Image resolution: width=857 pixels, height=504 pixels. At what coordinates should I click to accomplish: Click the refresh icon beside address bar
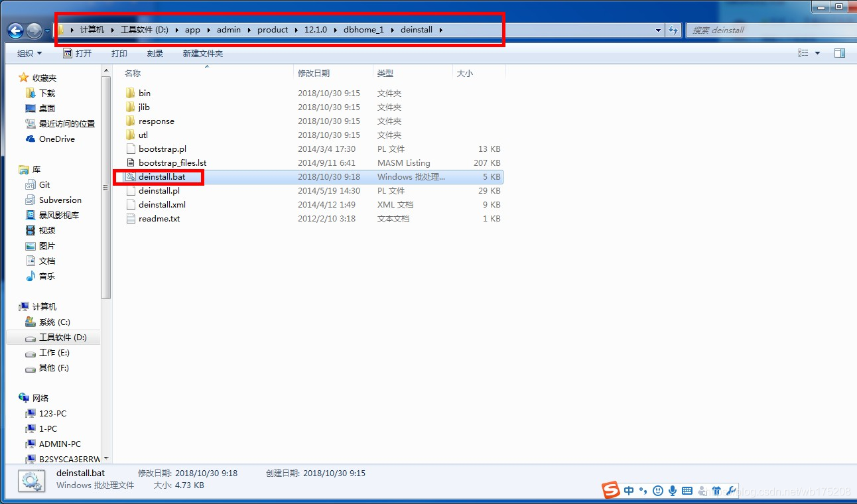(x=673, y=30)
